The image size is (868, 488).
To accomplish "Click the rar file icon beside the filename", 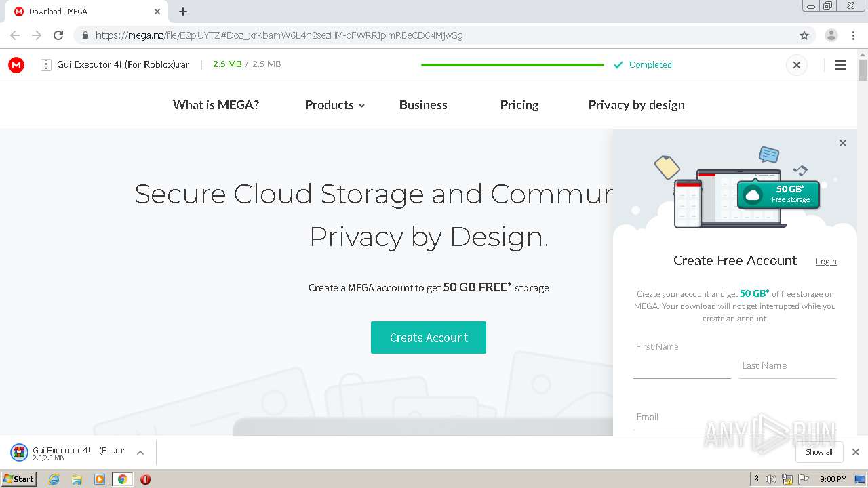I will [x=46, y=65].
